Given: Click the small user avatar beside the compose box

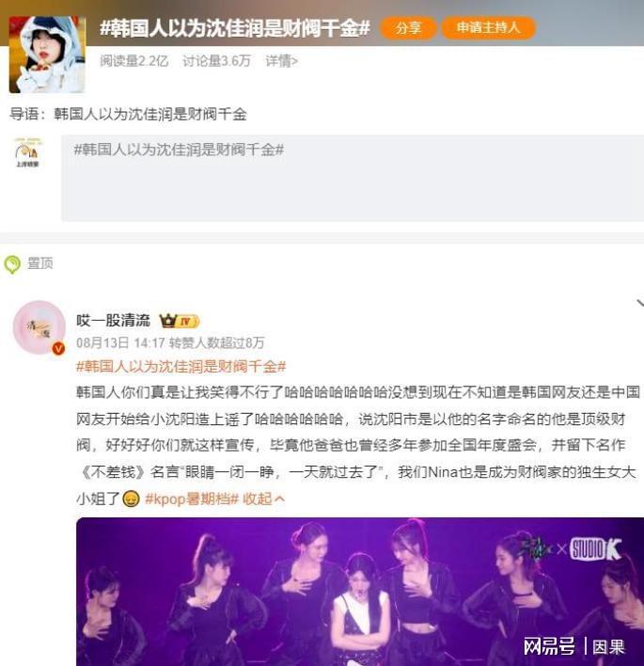Looking at the screenshot, I should (28, 153).
